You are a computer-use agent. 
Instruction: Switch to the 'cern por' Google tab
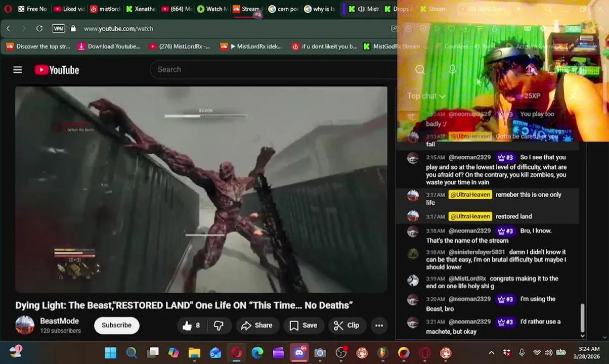284,9
